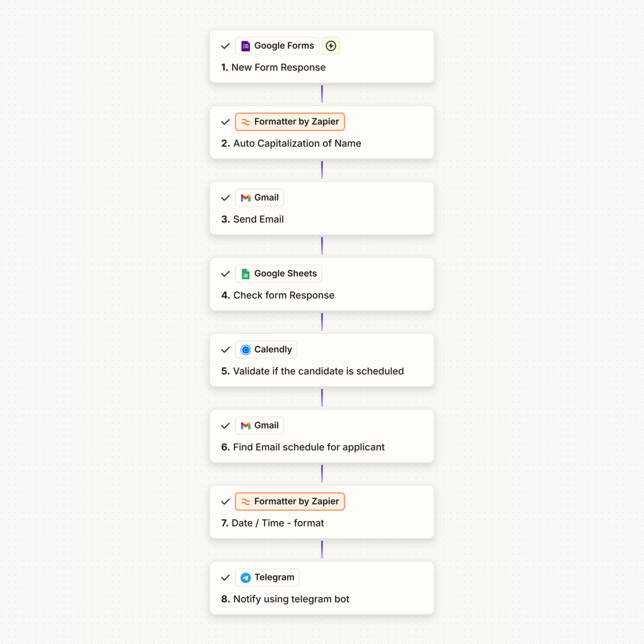Click the checkmark on the Google Forms step
This screenshot has width=644, height=644.
point(225,46)
